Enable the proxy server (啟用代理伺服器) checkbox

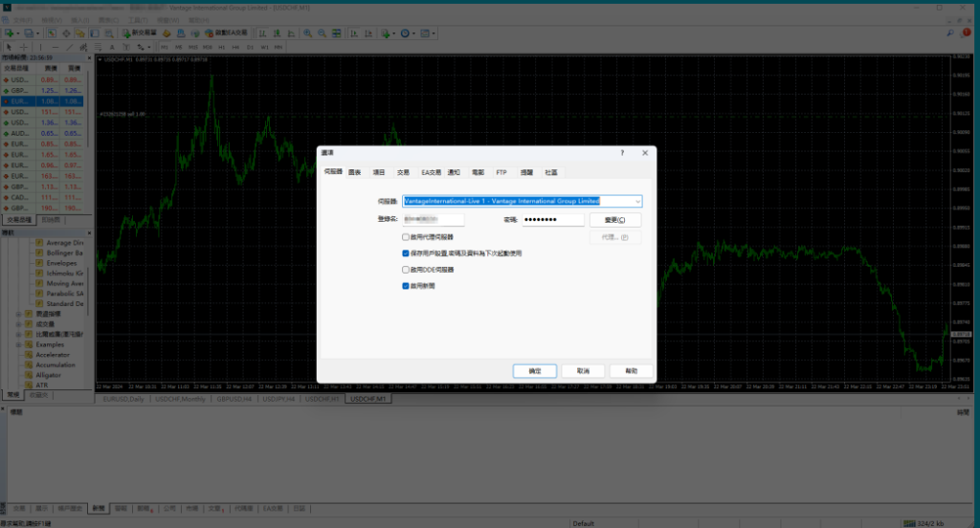coord(406,236)
